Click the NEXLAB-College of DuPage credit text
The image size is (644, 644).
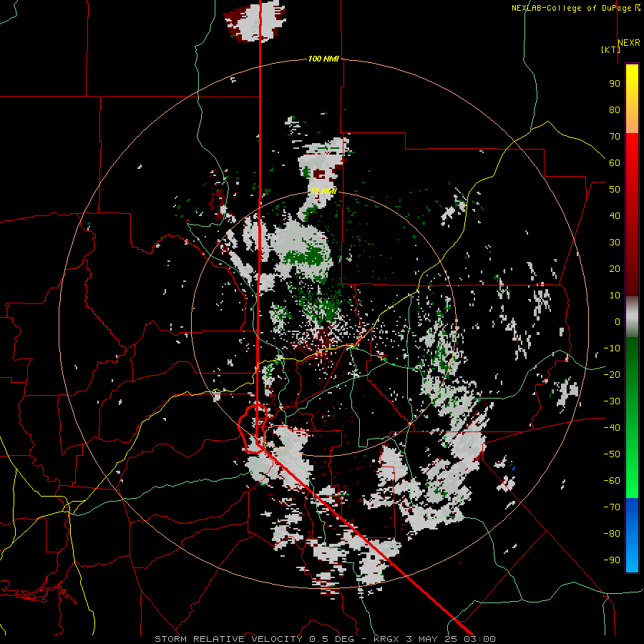(576, 8)
